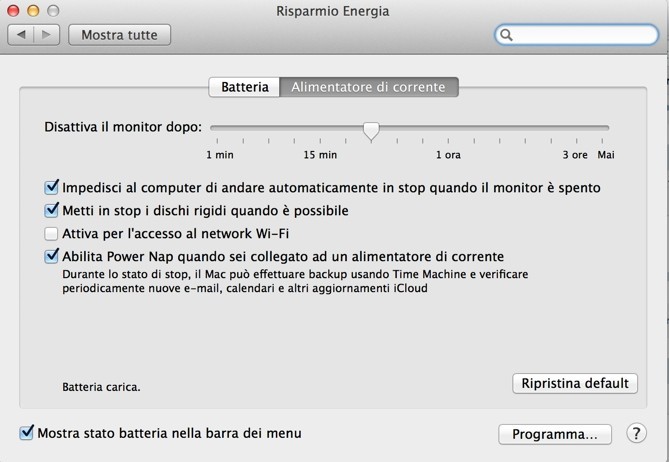Select the 'Alimentatore di corrente' tab
This screenshot has height=462, width=669.
coord(368,87)
